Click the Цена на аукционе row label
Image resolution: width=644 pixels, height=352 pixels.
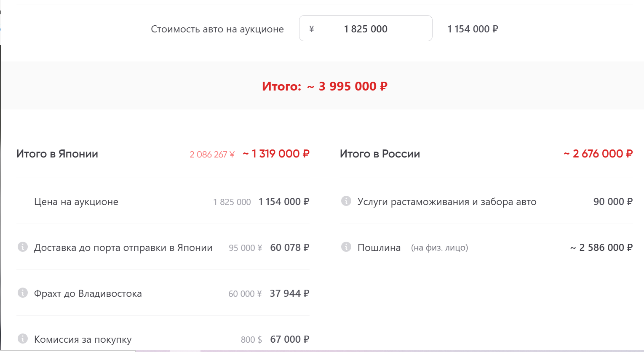[x=76, y=202]
